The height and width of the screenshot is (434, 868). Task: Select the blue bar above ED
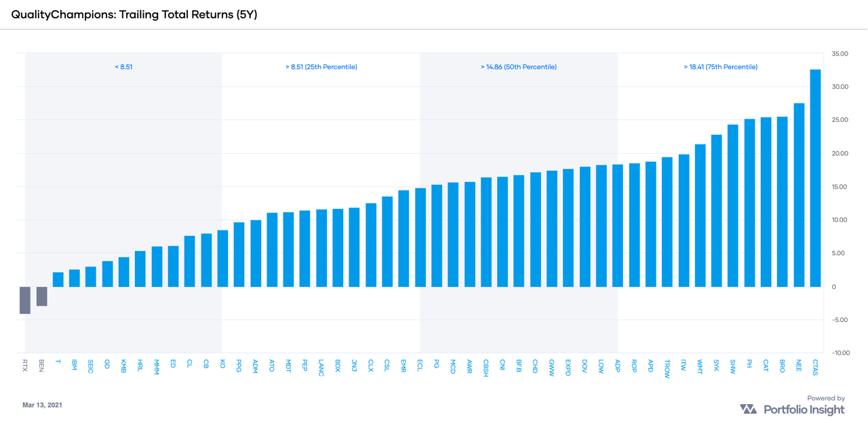tap(173, 267)
